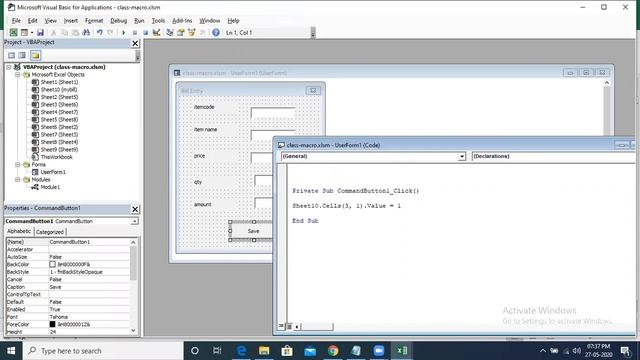Click the Enabled property value True
Screen dimensions: 640x360
(89, 309)
